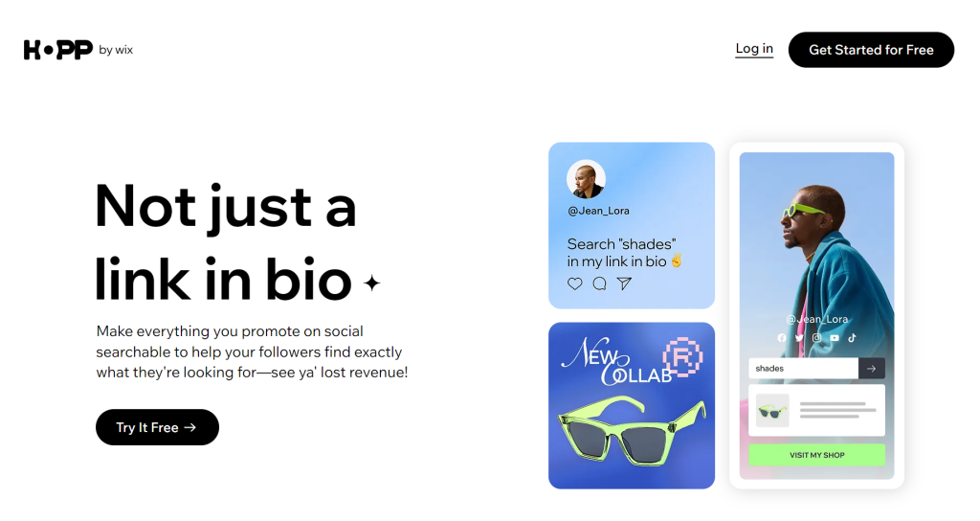980x521 pixels.
Task: Click the VISIT MY SHOP green button
Action: point(817,455)
